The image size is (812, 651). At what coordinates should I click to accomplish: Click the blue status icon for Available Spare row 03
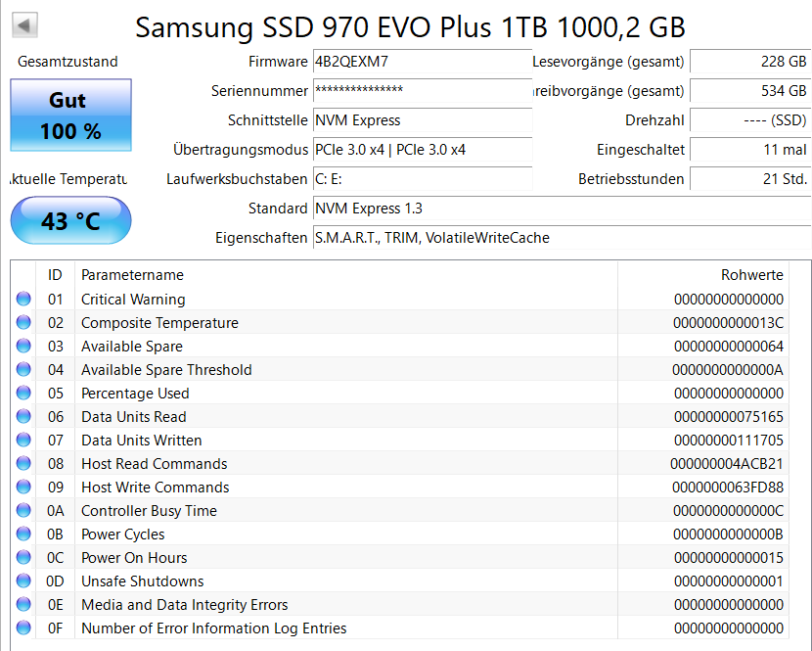coord(23,346)
